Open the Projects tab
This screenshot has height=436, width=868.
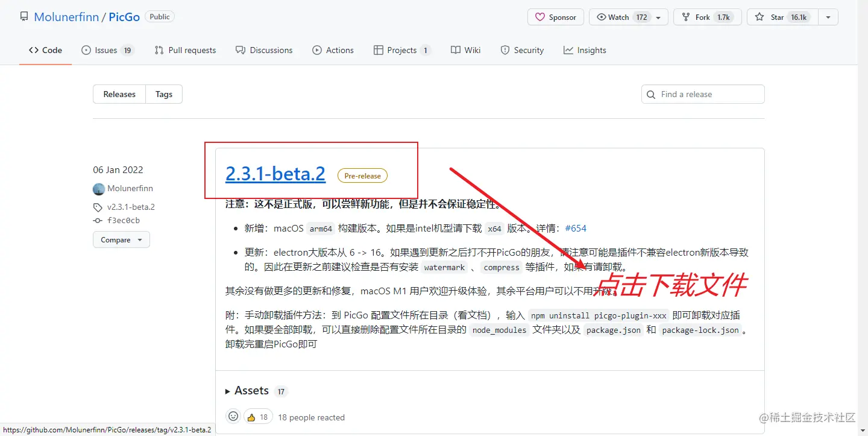point(401,50)
